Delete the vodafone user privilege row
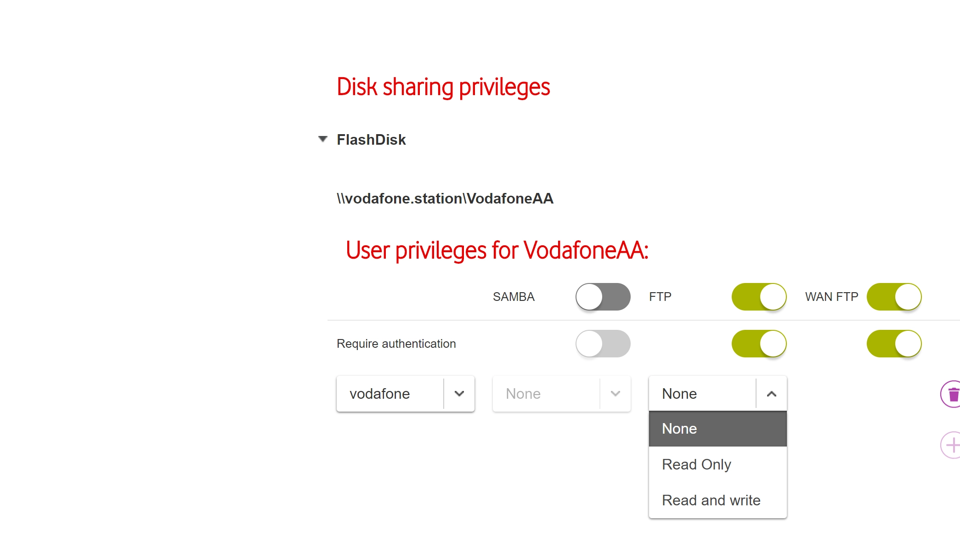Viewport: 960px width, 560px height. pyautogui.click(x=953, y=394)
